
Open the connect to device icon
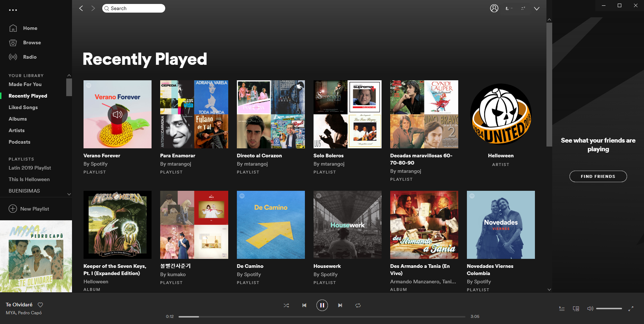(576, 309)
